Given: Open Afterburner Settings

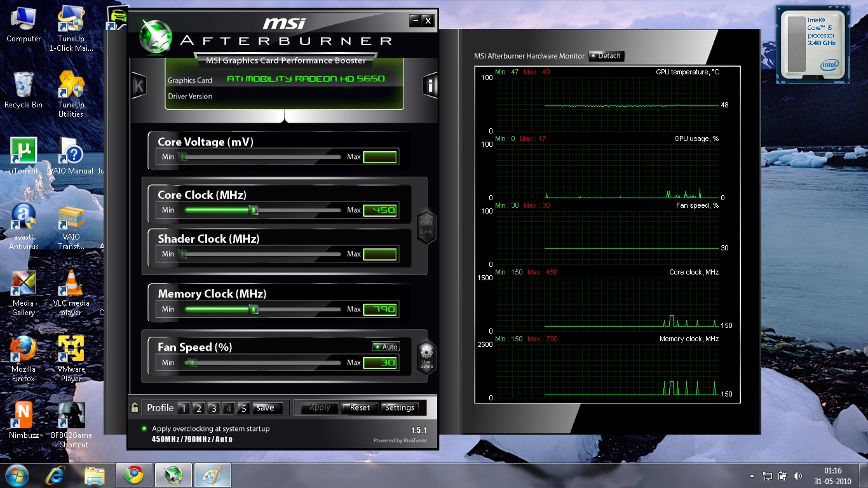Looking at the screenshot, I should 399,408.
